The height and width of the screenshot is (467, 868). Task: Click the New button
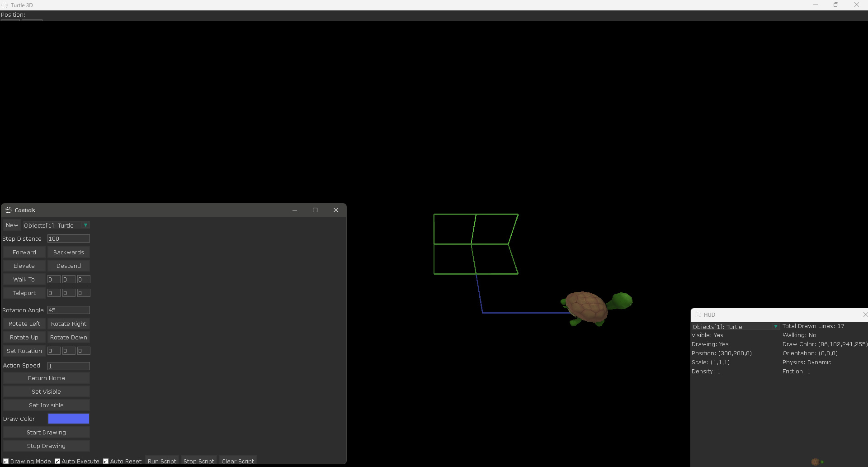pyautogui.click(x=12, y=225)
